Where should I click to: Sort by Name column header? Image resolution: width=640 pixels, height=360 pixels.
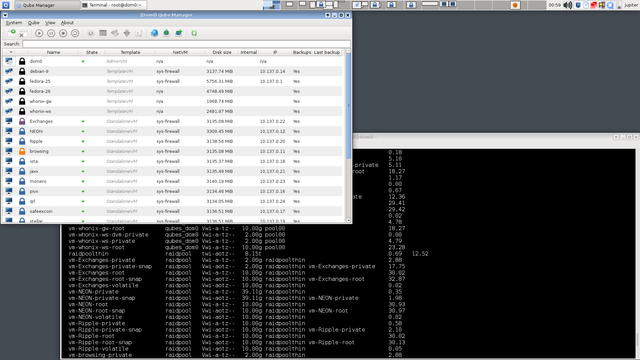coord(53,52)
